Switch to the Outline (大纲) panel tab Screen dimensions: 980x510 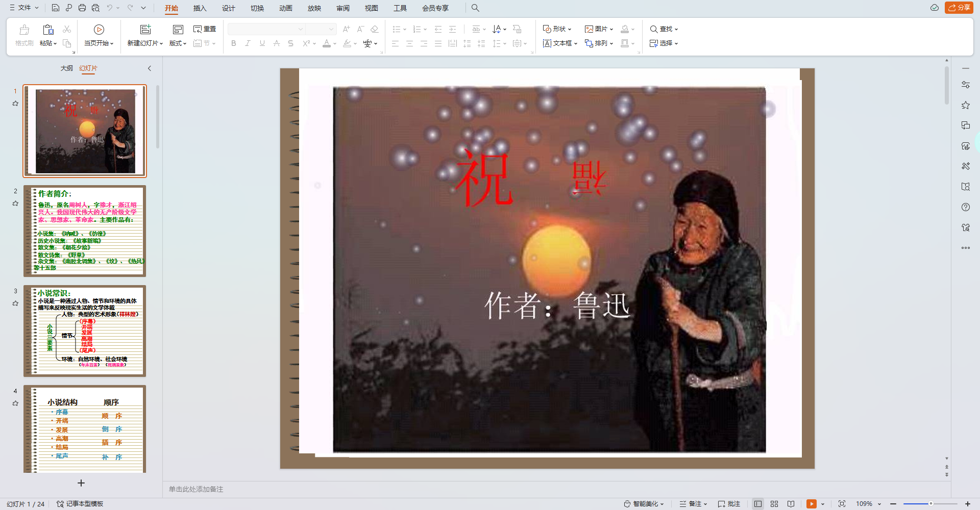coord(66,68)
